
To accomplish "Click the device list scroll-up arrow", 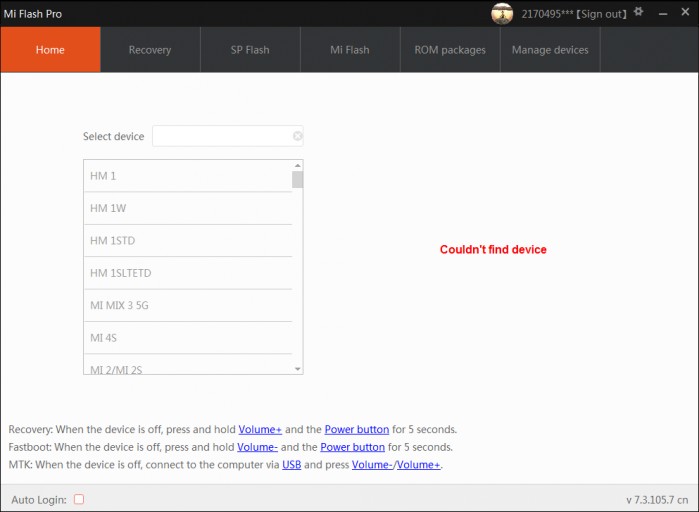I will [297, 165].
